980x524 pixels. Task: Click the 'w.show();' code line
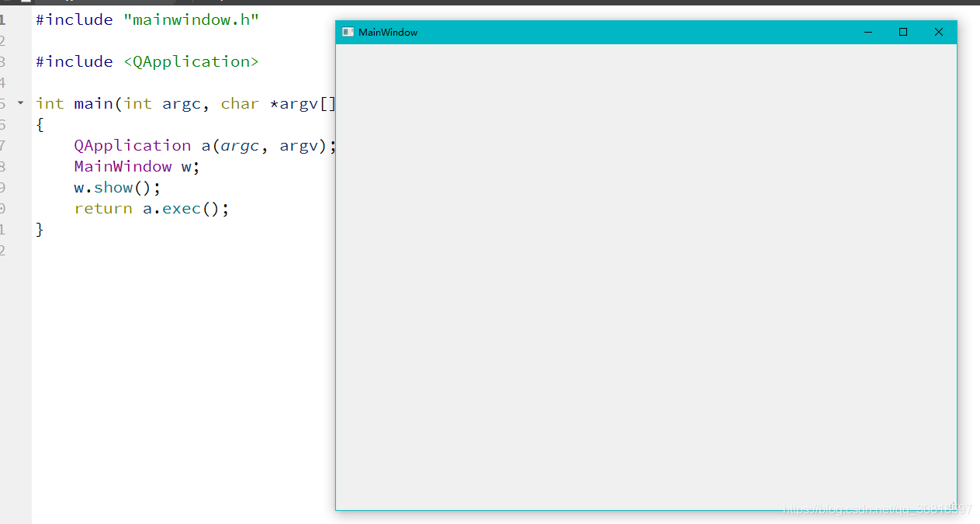[x=117, y=187]
